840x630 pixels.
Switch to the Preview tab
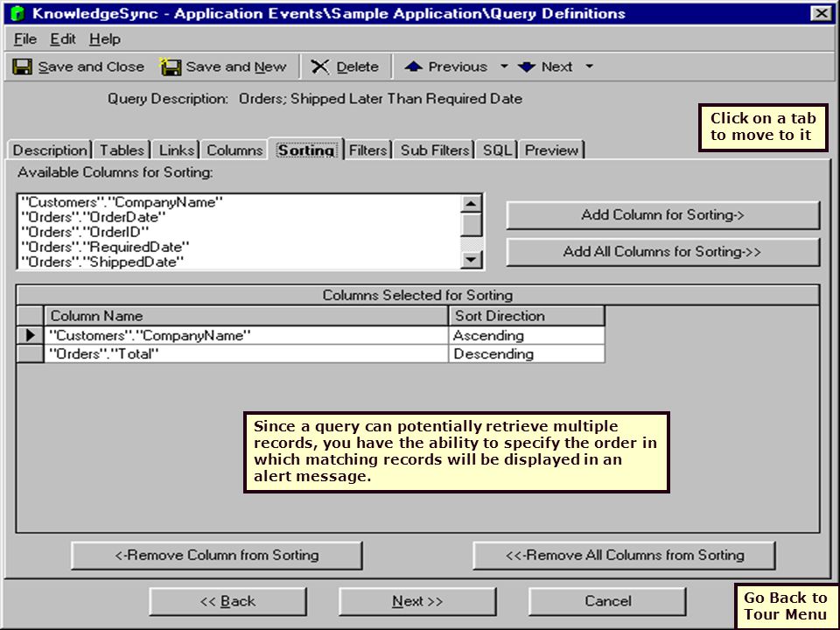(552, 150)
